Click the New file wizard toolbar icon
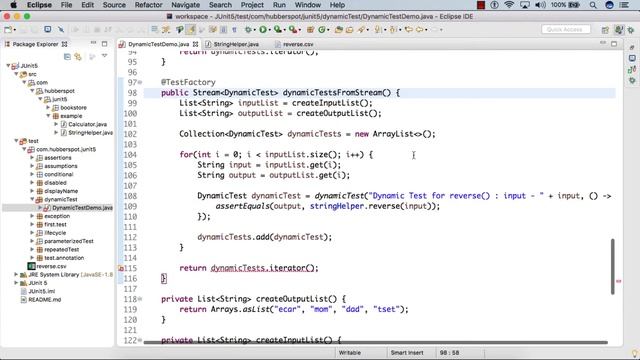 coord(8,29)
